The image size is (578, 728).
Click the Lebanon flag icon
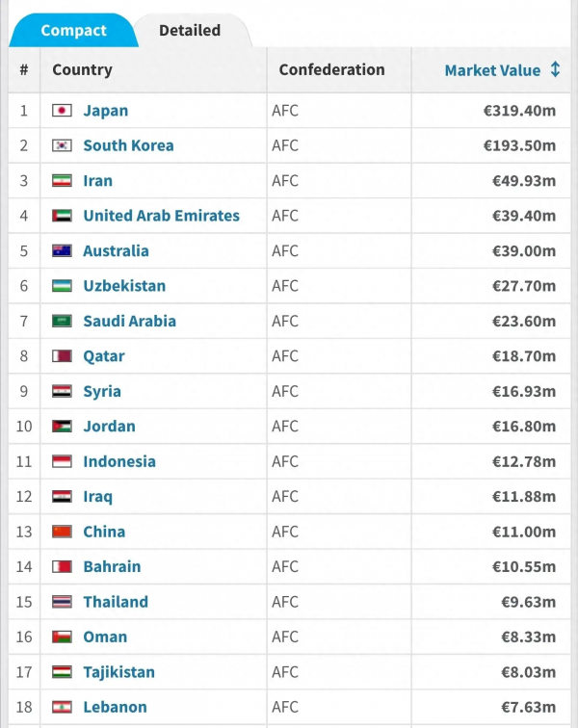click(x=62, y=707)
